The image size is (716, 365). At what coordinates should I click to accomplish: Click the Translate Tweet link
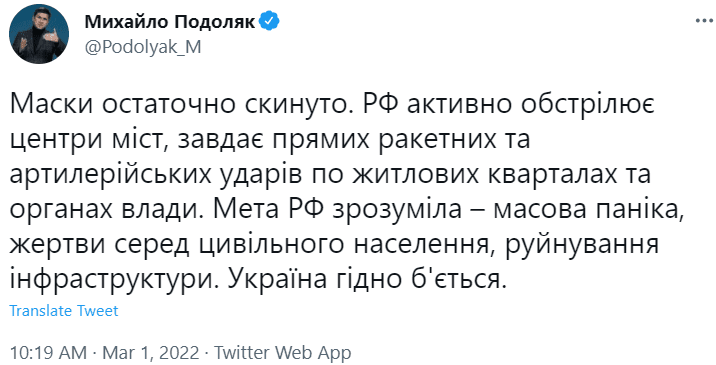(x=64, y=311)
